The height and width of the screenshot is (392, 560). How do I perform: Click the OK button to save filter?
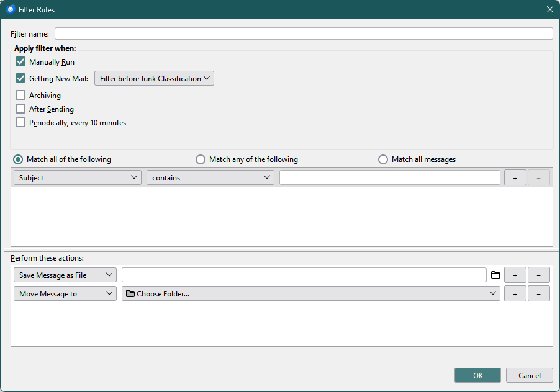(477, 375)
